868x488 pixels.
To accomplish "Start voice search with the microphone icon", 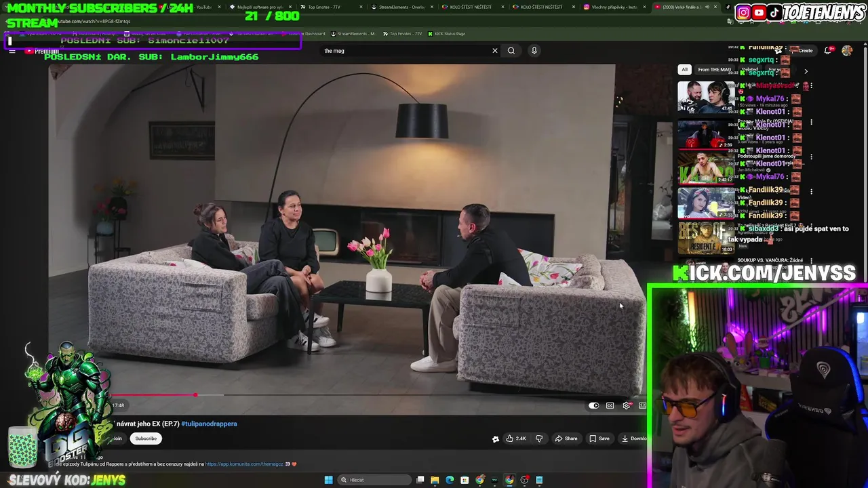I will (534, 50).
